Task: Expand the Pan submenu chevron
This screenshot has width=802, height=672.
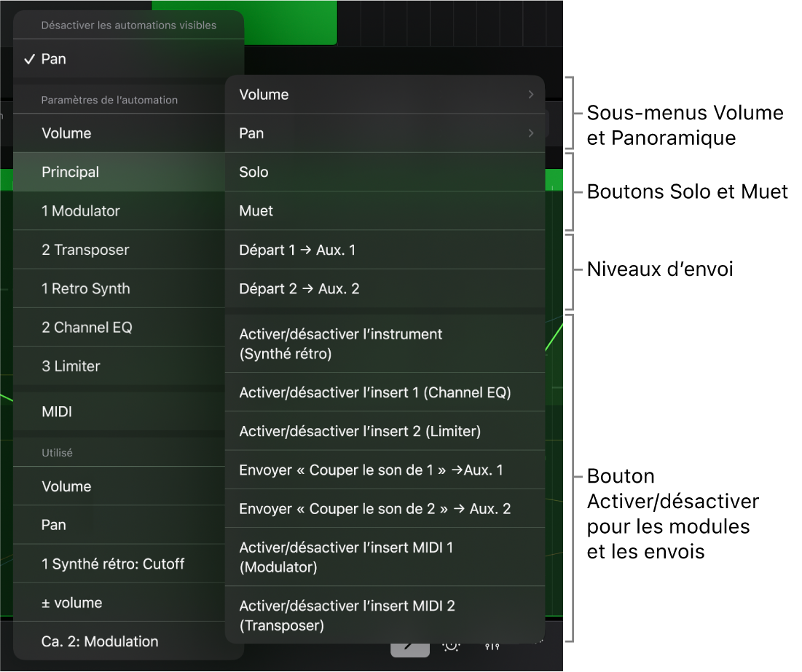Action: 531,133
